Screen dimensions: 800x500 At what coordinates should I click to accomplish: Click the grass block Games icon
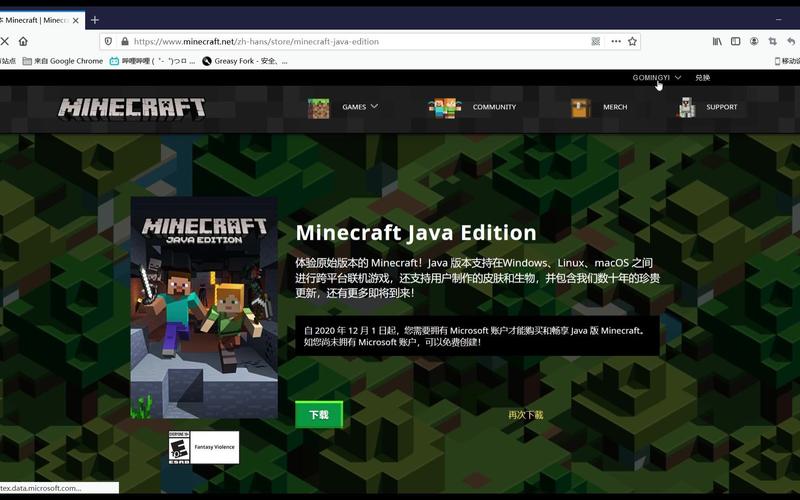pyautogui.click(x=318, y=107)
